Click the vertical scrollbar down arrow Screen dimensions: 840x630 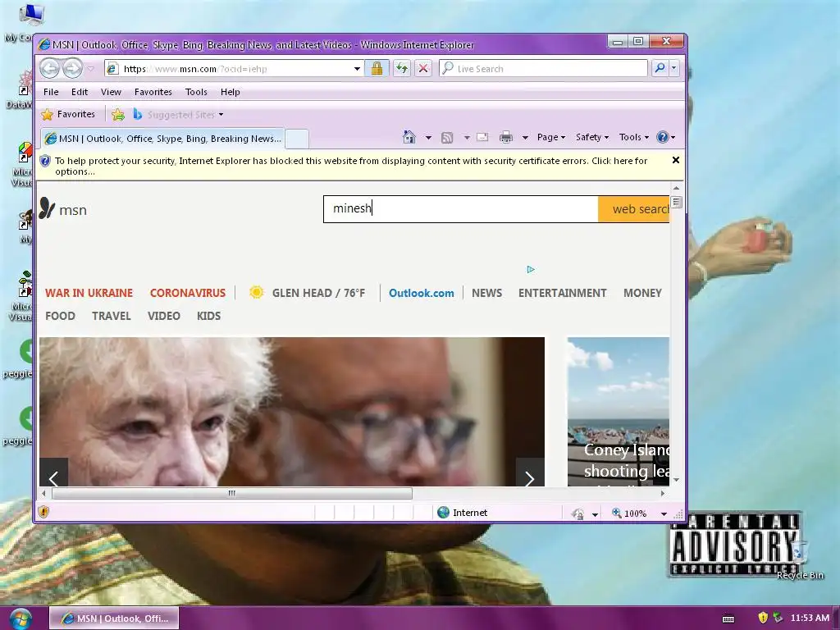pos(676,479)
